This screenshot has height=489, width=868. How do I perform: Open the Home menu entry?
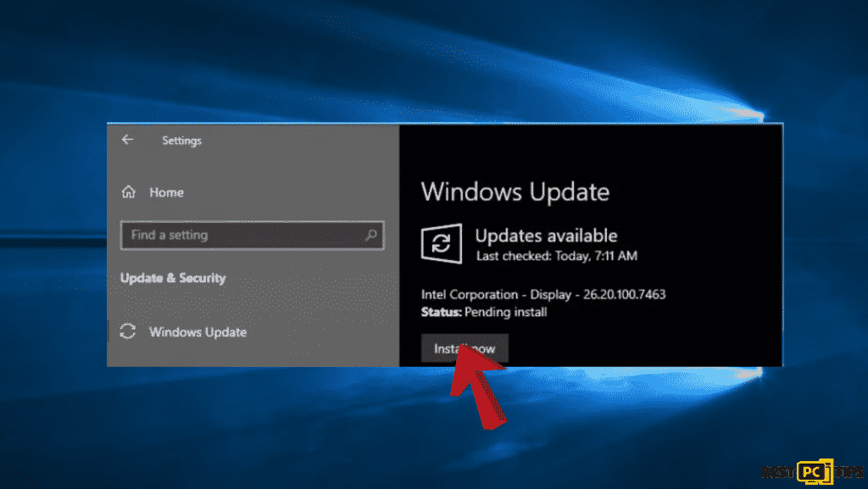tap(167, 192)
